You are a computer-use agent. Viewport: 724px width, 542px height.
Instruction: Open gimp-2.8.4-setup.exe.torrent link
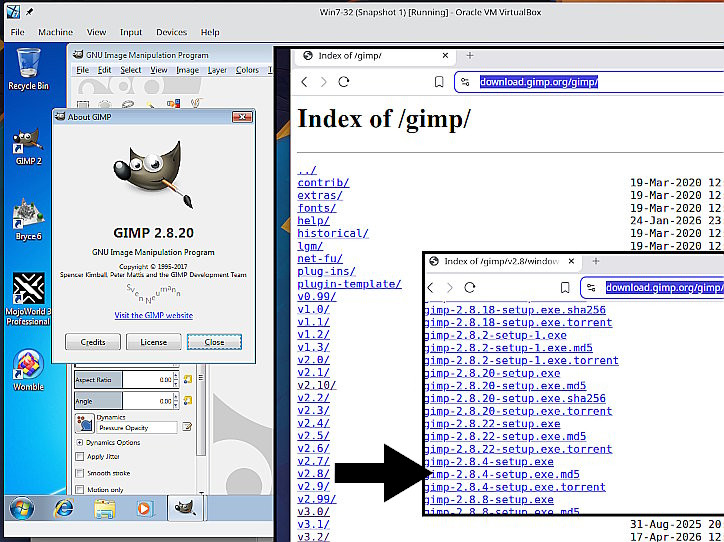pyautogui.click(x=515, y=487)
